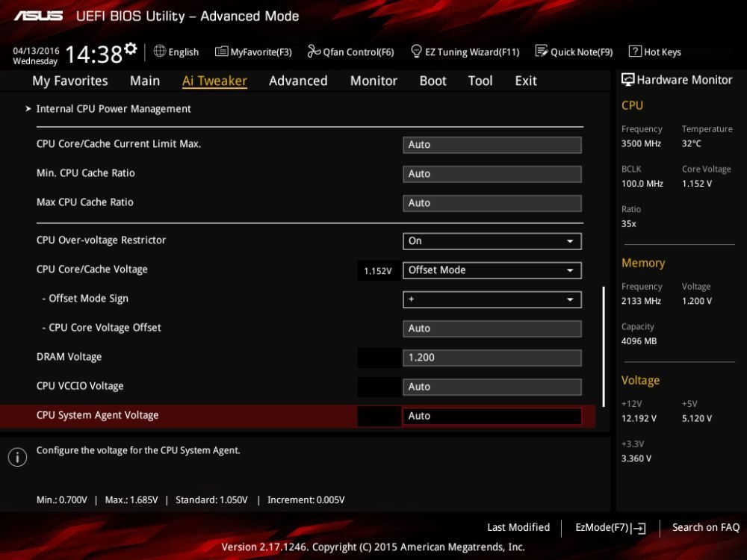The width and height of the screenshot is (747, 560).
Task: Click the 1.200 V memory voltage value
Action: click(696, 301)
